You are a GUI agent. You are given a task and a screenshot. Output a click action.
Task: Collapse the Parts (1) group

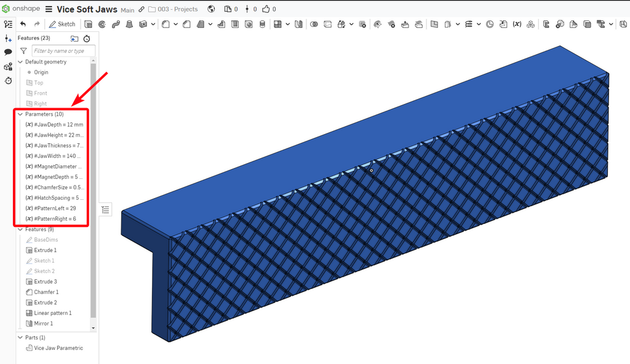point(20,338)
